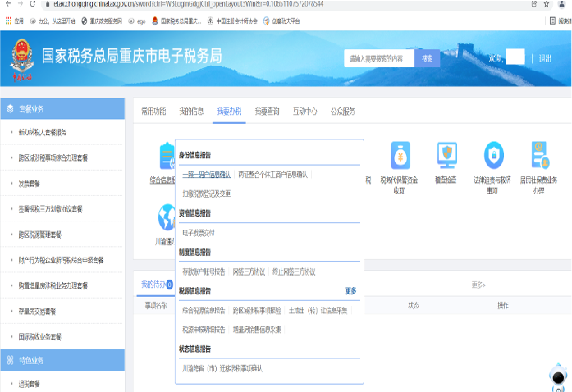Select 购置增量房涉税业务办理套餐 in sidebar
The image size is (572, 392).
[53, 285]
